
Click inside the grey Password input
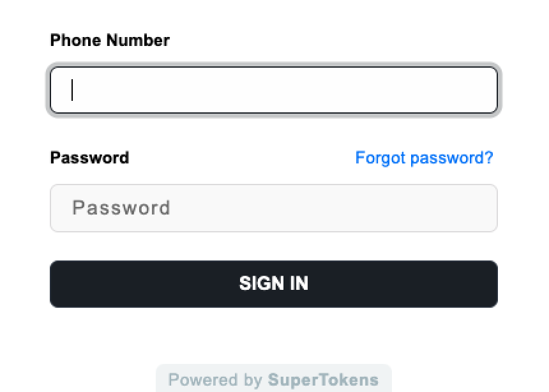tap(273, 208)
